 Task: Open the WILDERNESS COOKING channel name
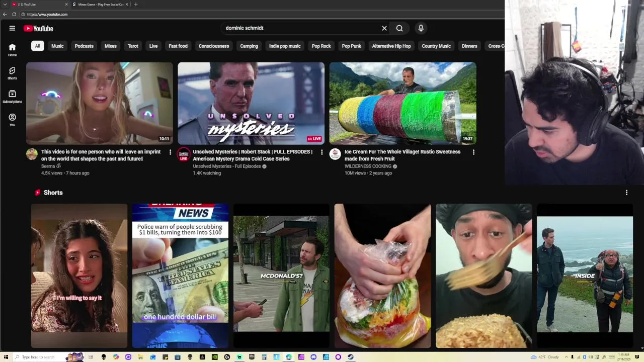point(368,166)
